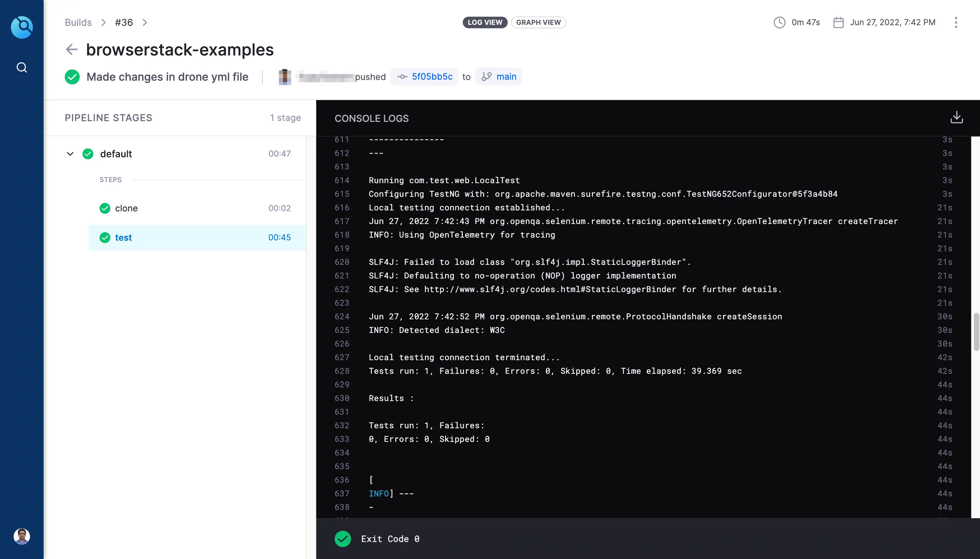Open search from the sidebar magnifier icon
This screenshot has height=559, width=980.
21,67
